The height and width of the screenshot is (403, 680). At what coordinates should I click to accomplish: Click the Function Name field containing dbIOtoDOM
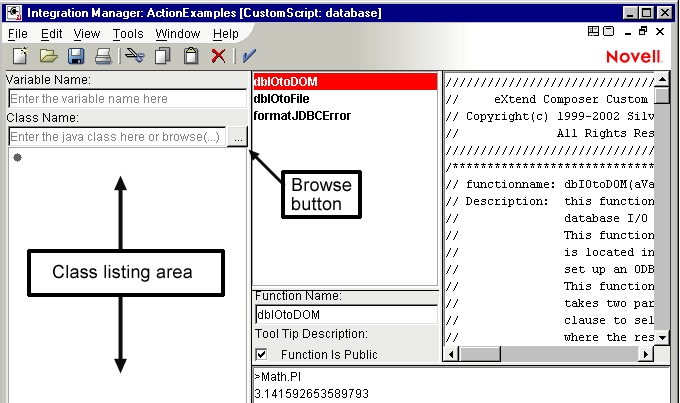click(347, 315)
